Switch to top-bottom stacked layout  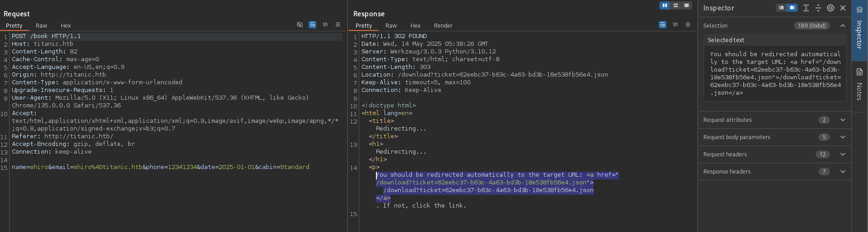click(676, 5)
